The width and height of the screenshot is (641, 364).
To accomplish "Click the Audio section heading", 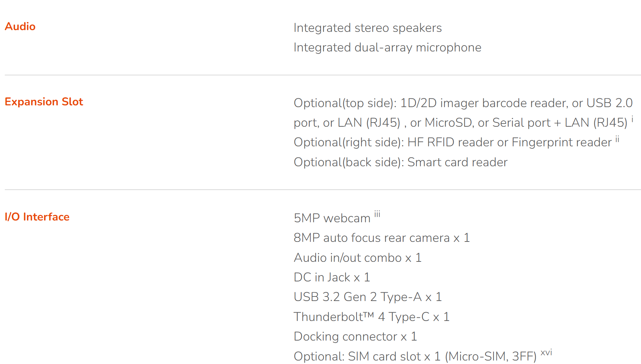I will (x=20, y=27).
